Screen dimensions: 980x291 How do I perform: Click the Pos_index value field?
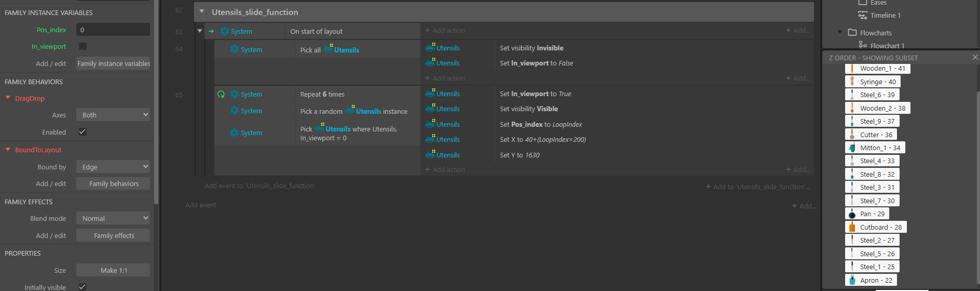tap(113, 30)
